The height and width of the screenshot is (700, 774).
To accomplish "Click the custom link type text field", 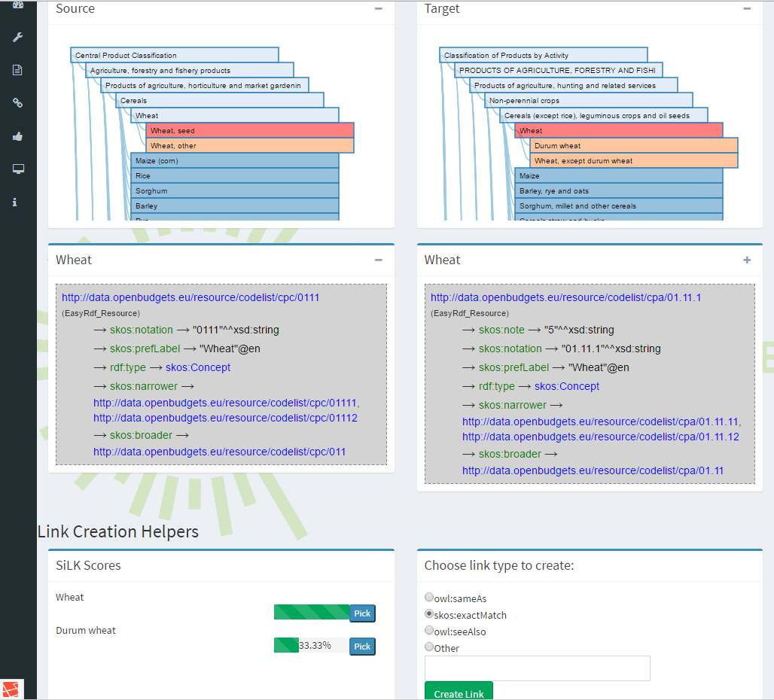I will 537,668.
